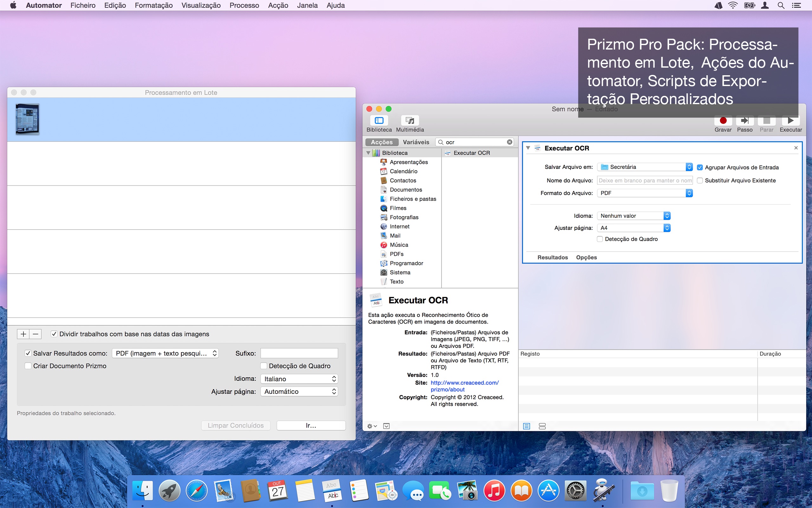Enable Substituir Arquivo Existente checkbox
The width and height of the screenshot is (812, 508).
pos(700,180)
